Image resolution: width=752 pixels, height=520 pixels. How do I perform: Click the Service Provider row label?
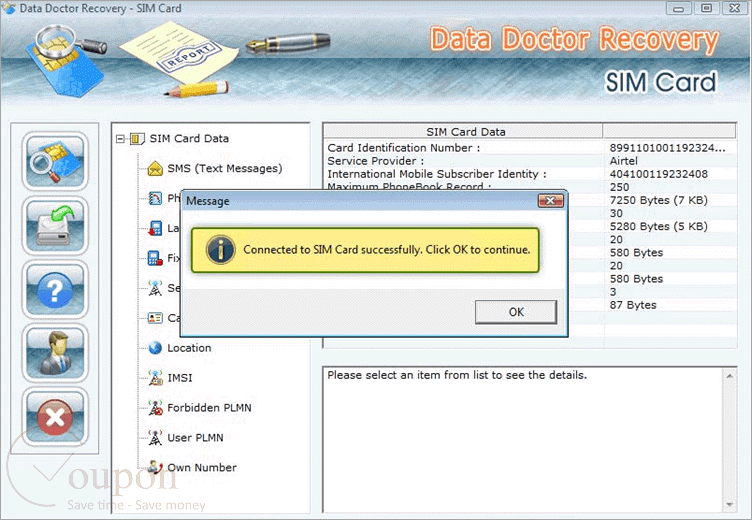376,161
